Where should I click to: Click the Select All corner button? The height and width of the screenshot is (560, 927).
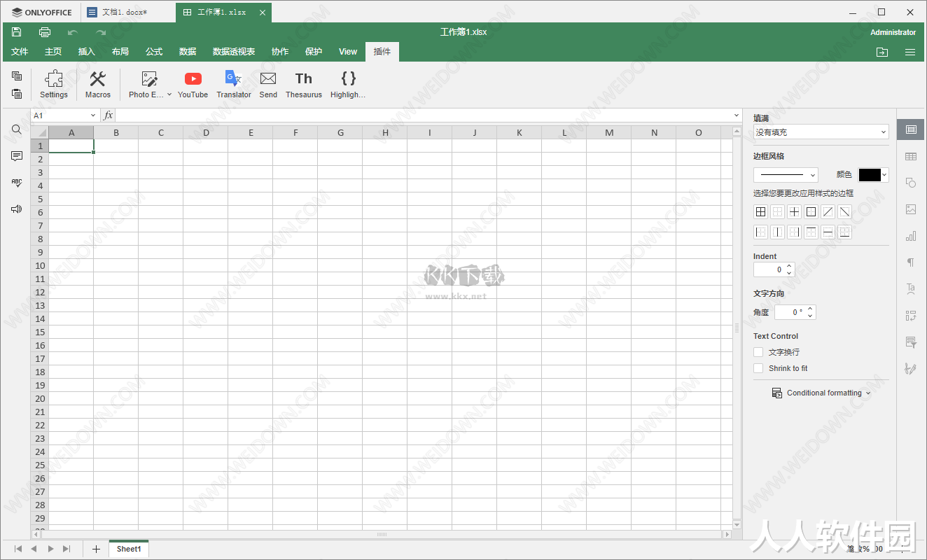click(40, 132)
